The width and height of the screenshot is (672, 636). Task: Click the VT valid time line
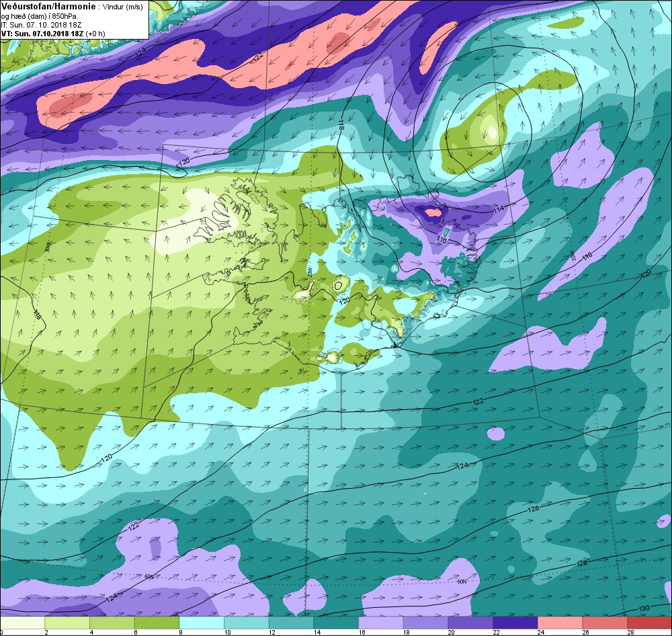tap(52, 34)
